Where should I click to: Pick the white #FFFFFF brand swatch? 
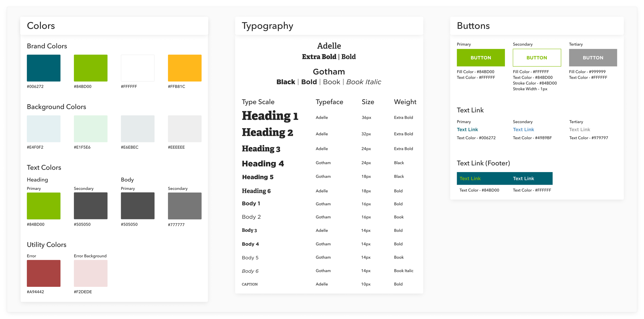tap(138, 68)
